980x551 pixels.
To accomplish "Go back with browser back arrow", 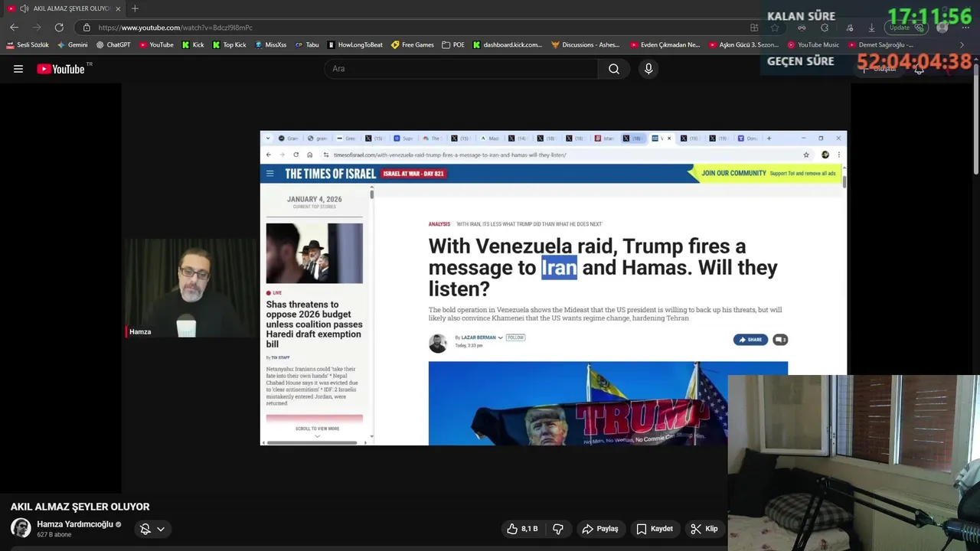I will (x=14, y=28).
